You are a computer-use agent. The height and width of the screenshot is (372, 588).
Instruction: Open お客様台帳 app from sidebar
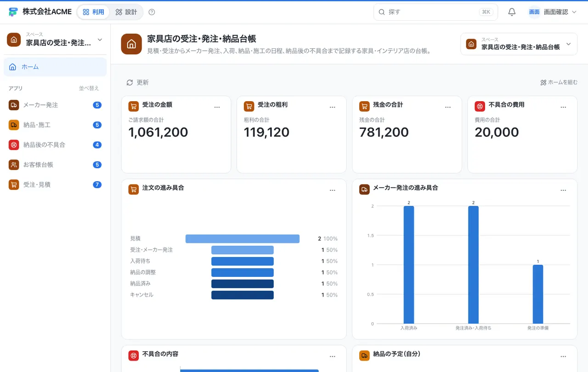click(55, 165)
